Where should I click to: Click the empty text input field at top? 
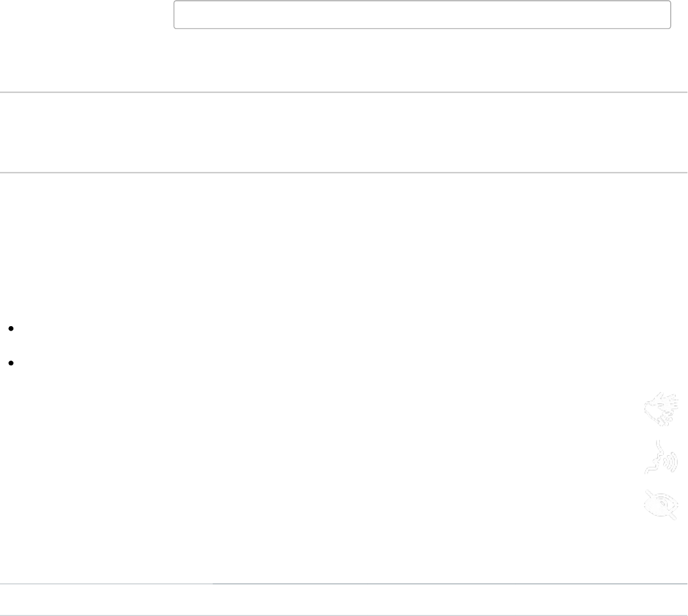[422, 15]
